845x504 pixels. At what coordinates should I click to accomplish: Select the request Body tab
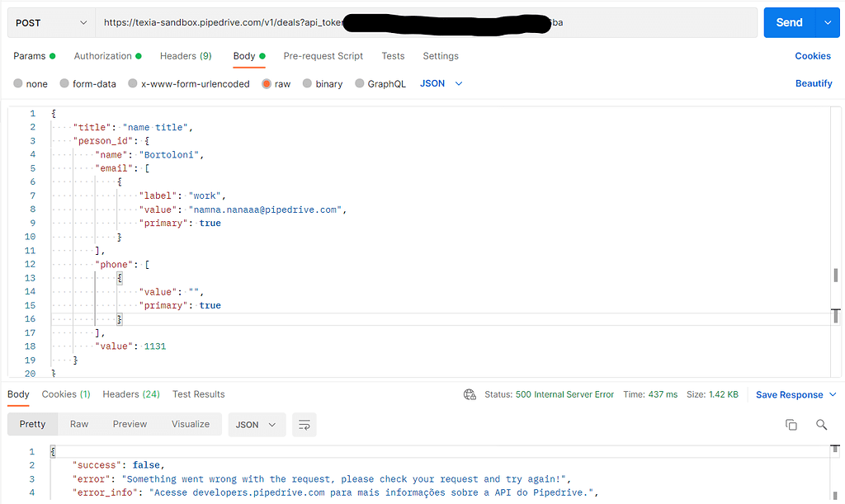(x=249, y=56)
